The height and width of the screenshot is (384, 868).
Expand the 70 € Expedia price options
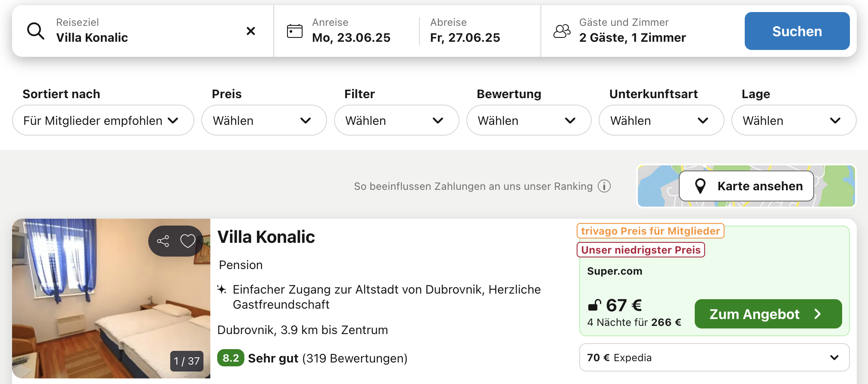point(714,357)
